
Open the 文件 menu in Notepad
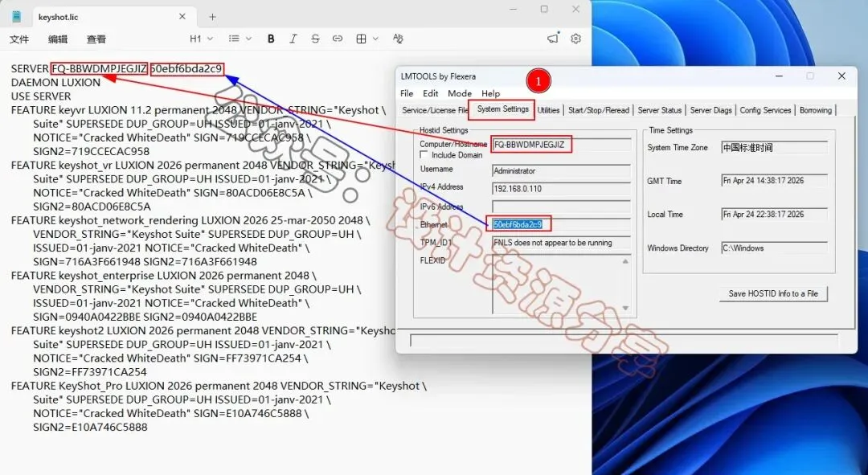point(19,39)
